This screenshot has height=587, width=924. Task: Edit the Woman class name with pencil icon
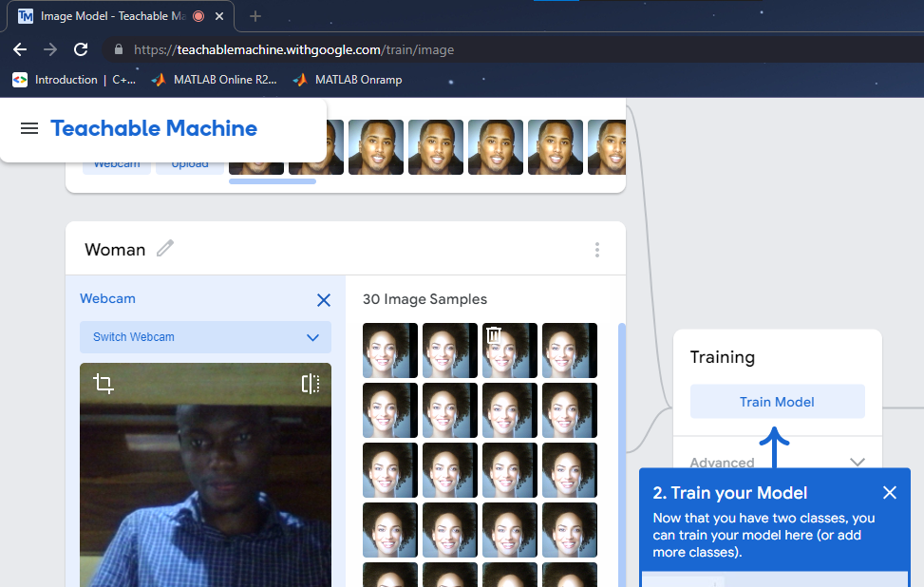[165, 249]
